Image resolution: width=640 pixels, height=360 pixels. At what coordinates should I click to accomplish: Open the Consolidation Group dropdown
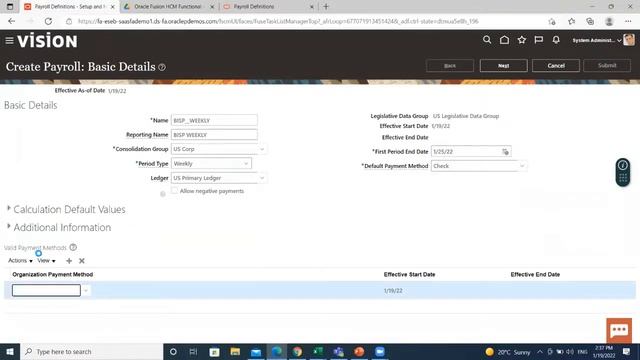(x=262, y=149)
